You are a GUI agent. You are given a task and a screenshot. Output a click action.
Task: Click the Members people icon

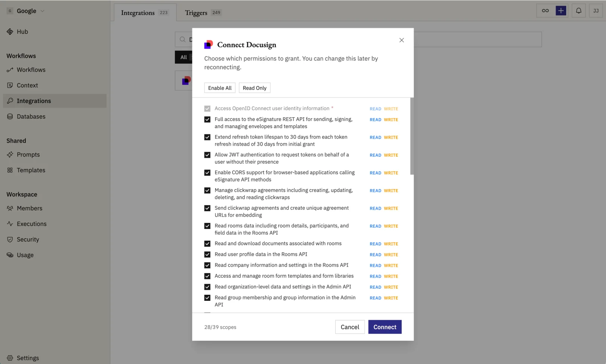(10, 208)
